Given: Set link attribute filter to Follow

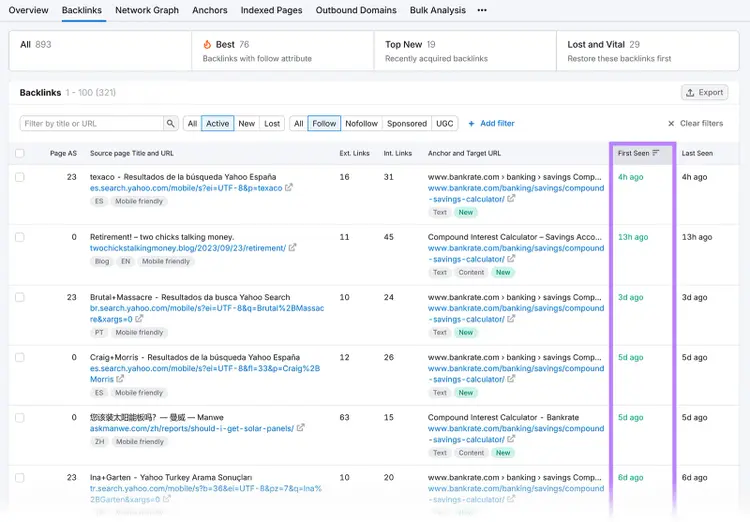Looking at the screenshot, I should click(324, 123).
